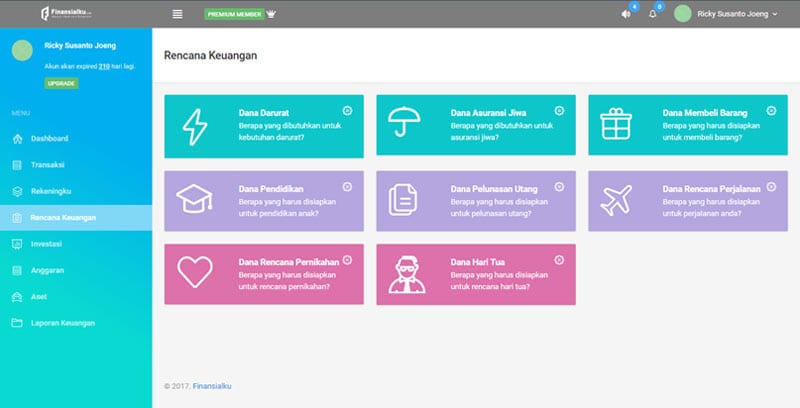800x408 pixels.
Task: Click the old man Dana Hari Tua icon
Action: (405, 272)
